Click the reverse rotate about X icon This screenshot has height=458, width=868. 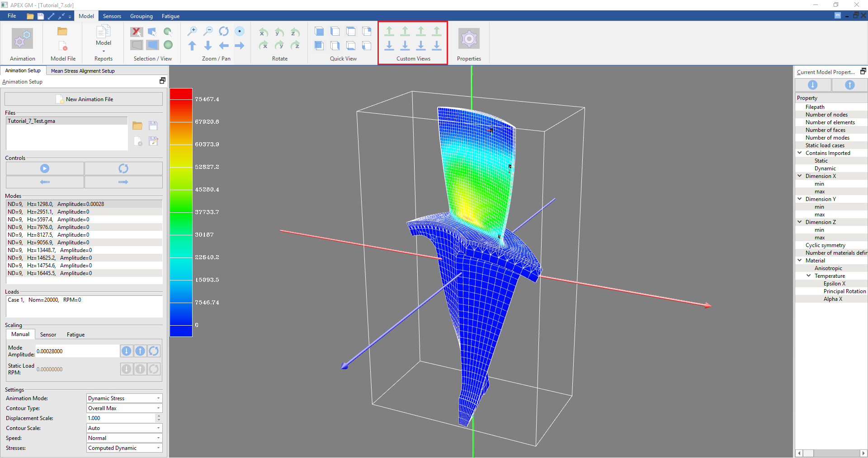pyautogui.click(x=264, y=45)
